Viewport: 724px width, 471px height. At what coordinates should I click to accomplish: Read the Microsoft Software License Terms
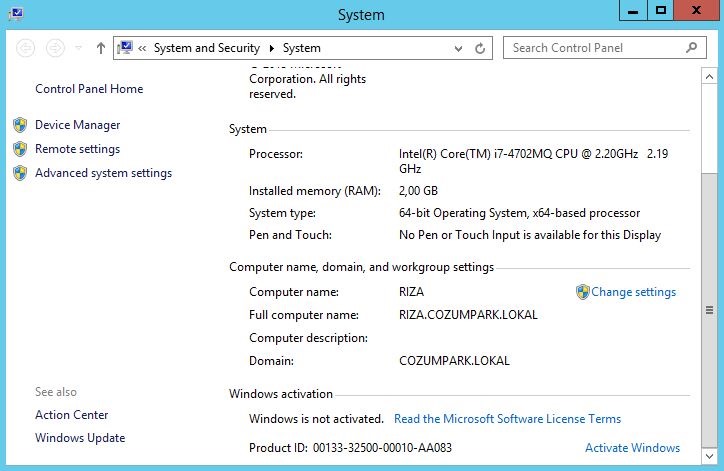(x=507, y=419)
